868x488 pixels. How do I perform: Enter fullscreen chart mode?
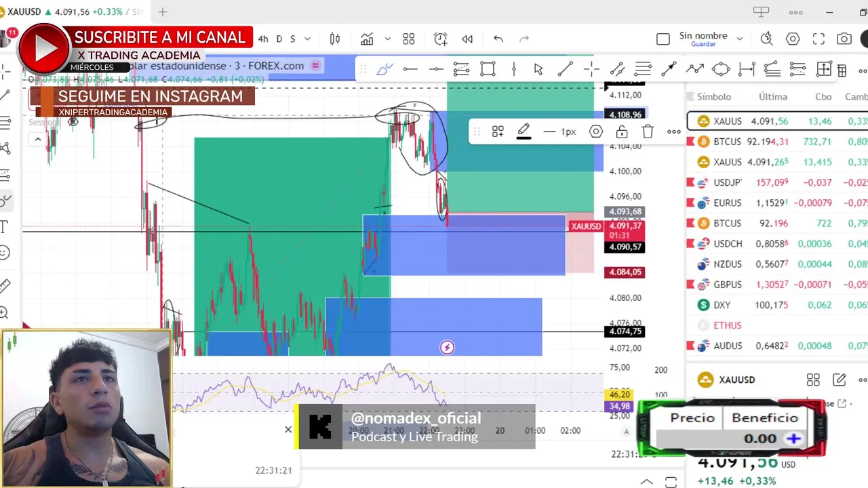click(818, 39)
